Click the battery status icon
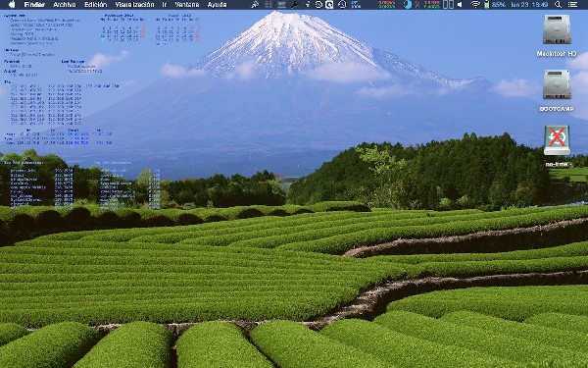The width and height of the screenshot is (588, 368). coord(486,5)
